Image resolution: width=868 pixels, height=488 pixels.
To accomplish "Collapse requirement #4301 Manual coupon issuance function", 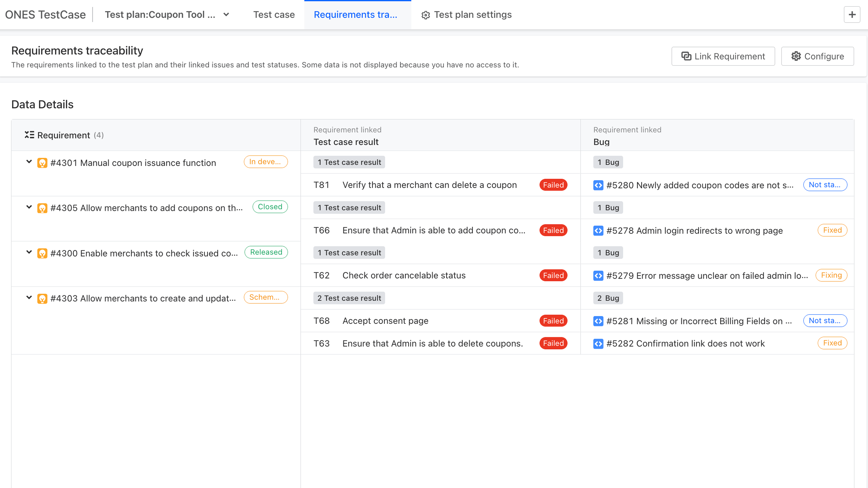I will [x=29, y=162].
